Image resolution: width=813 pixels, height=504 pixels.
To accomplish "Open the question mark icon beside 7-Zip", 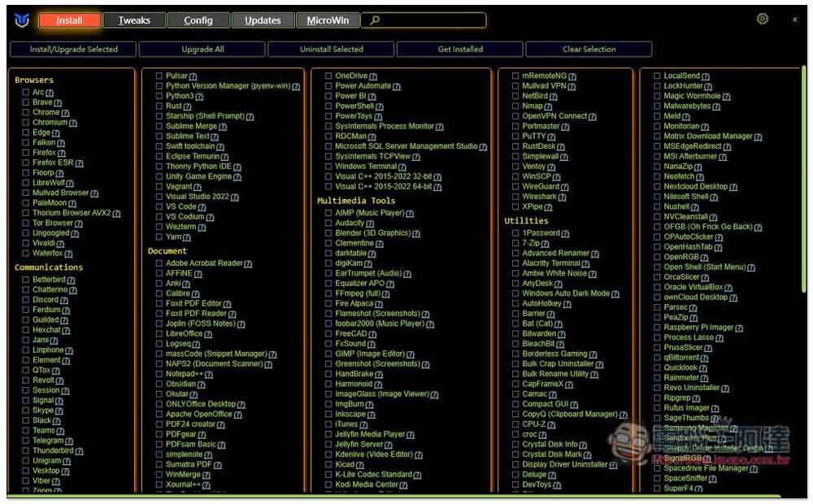I will point(546,244).
